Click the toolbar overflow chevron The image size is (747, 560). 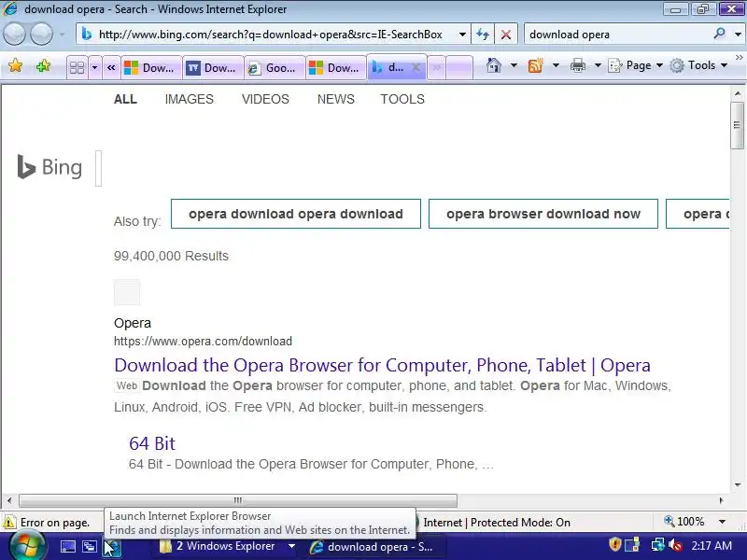point(740,57)
